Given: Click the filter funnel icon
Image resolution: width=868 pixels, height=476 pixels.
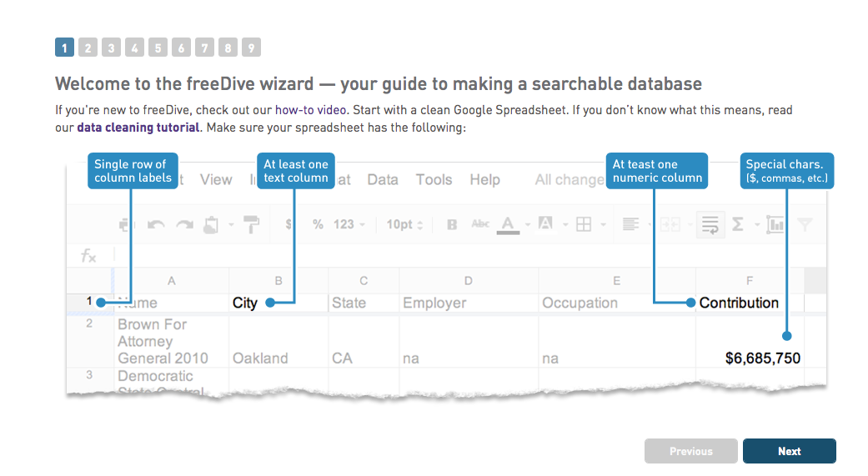Looking at the screenshot, I should (805, 224).
